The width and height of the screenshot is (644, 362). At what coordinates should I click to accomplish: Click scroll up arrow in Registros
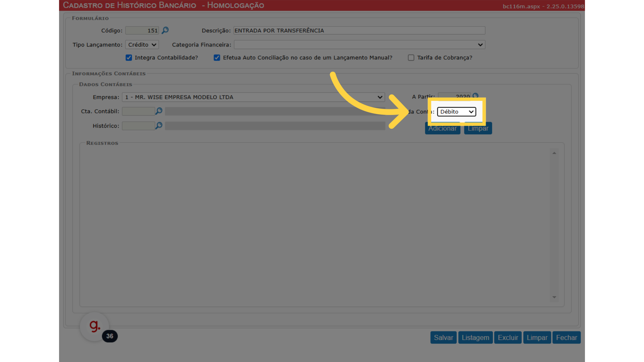554,153
